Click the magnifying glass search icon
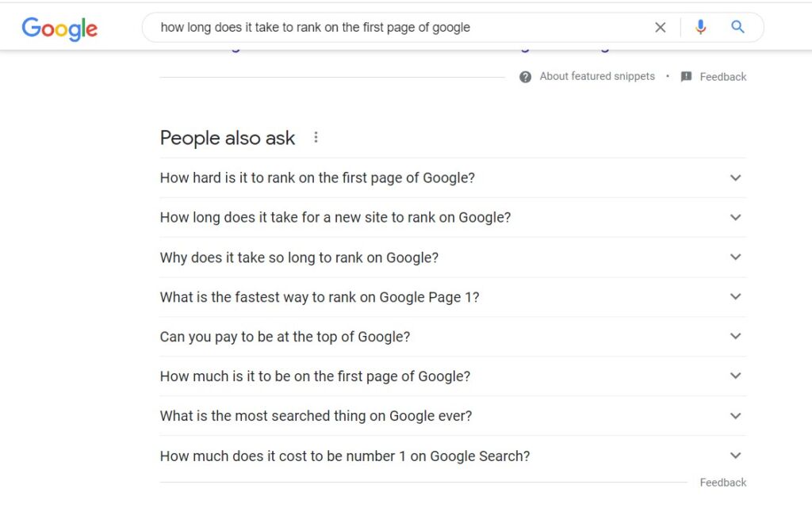This screenshot has width=812, height=515. [737, 26]
